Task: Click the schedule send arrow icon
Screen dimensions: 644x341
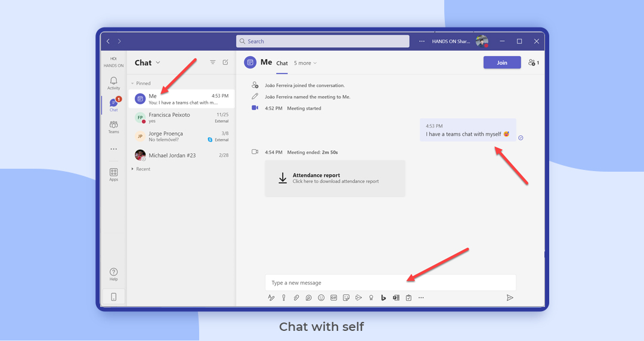Action: tap(358, 298)
